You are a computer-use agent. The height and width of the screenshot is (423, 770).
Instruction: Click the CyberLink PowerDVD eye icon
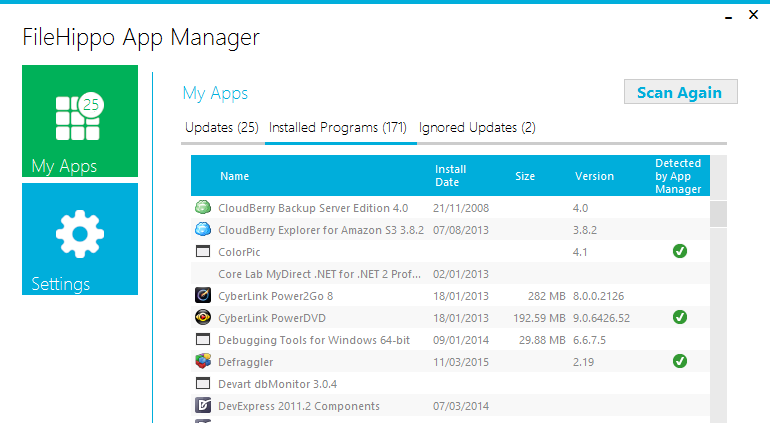coord(203,317)
